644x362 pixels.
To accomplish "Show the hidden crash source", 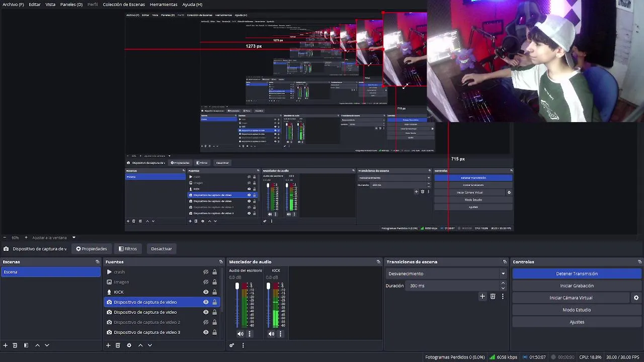I will tap(206, 272).
